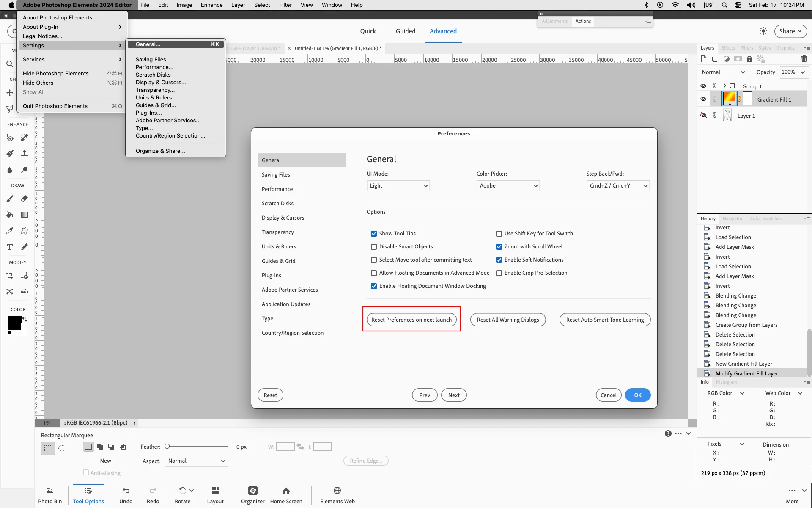The width and height of the screenshot is (812, 508).
Task: Select the Crop tool
Action: [10, 276]
